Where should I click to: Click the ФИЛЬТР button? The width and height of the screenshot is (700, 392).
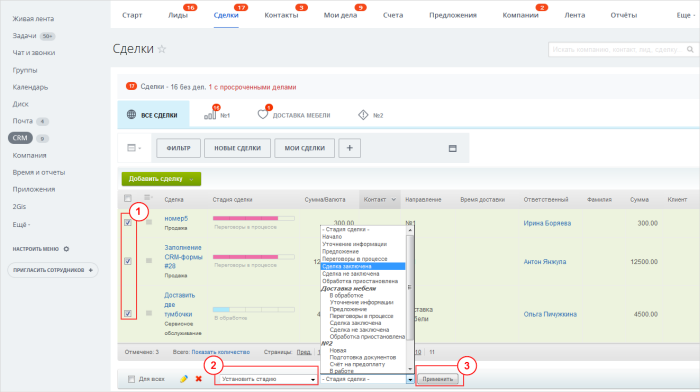point(178,148)
